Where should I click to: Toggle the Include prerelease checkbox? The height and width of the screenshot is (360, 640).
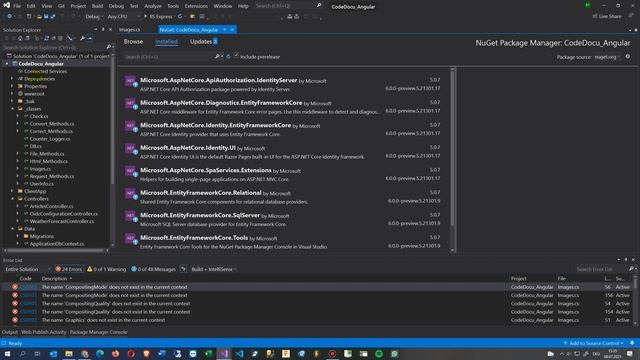coord(236,56)
